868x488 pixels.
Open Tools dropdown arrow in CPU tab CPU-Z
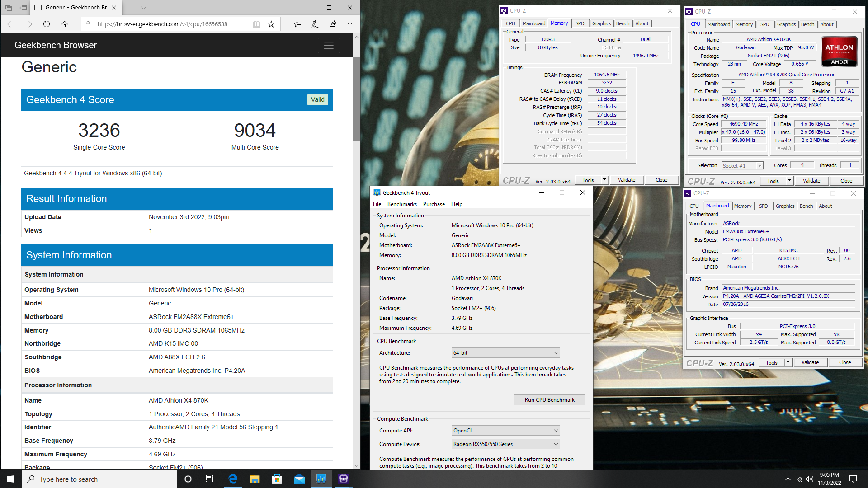[789, 181]
